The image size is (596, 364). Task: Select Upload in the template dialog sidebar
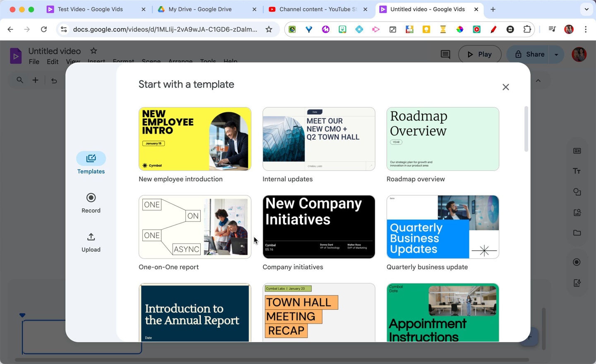click(x=91, y=242)
